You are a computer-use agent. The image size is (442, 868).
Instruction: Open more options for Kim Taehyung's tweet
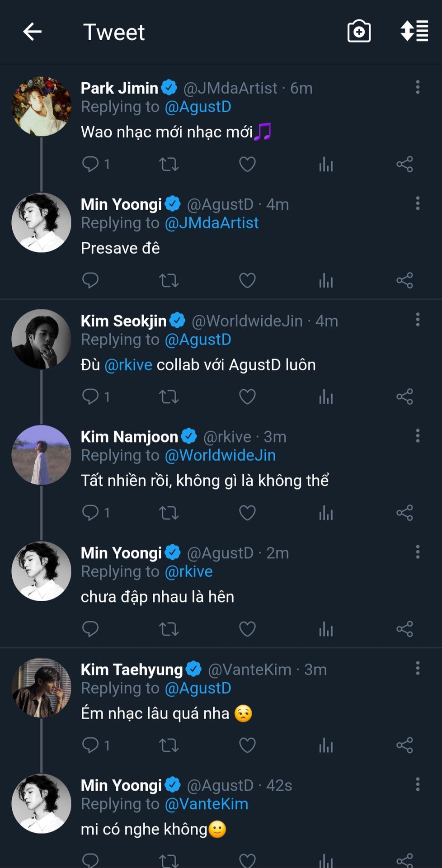(418, 668)
